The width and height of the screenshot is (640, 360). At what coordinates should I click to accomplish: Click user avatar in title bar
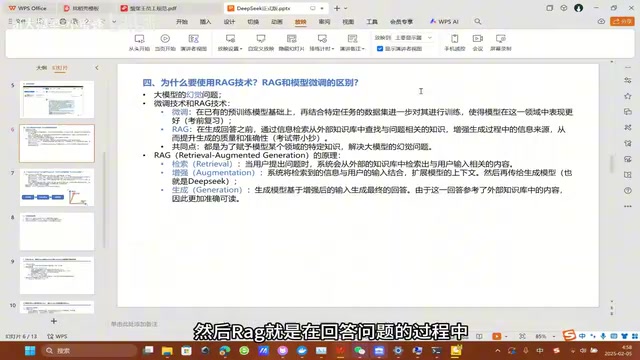pos(578,8)
